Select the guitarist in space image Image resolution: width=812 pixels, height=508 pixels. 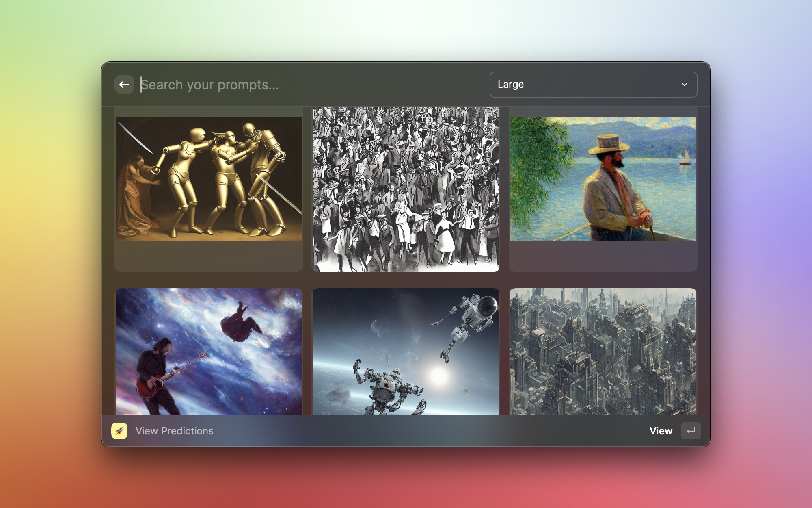pos(209,351)
